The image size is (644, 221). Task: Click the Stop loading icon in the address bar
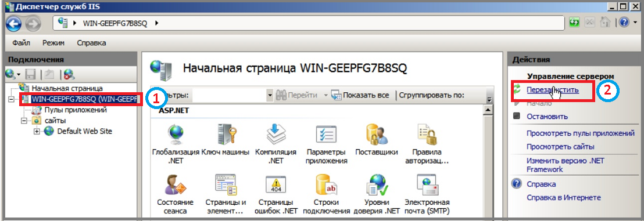(590, 23)
